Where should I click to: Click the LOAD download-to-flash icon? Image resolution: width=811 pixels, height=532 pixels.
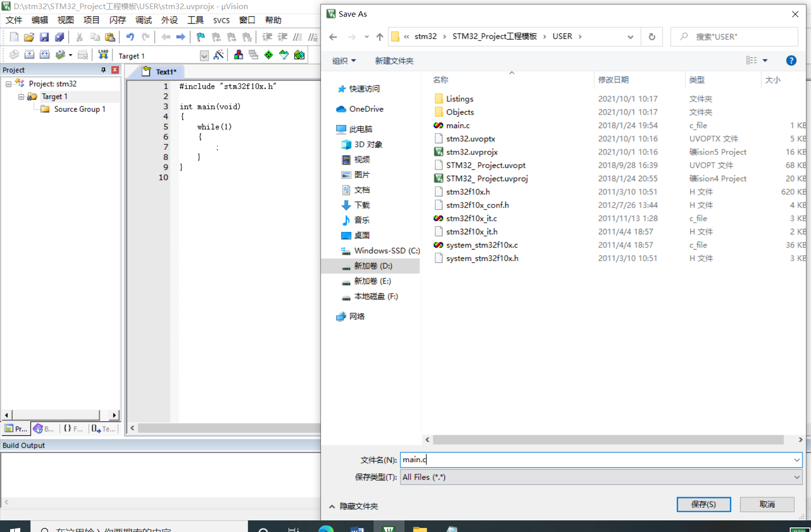(103, 55)
